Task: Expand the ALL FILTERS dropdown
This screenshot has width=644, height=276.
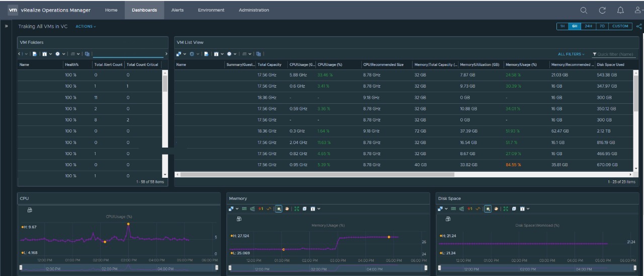Action: [x=571, y=54]
